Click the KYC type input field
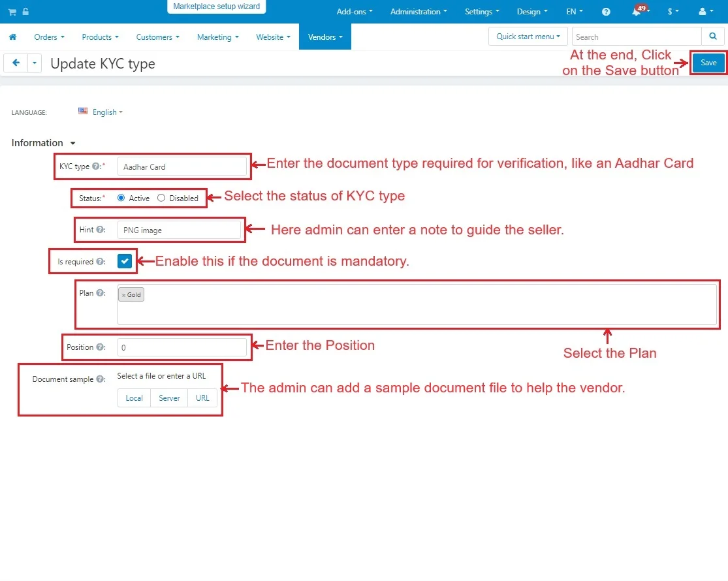 click(182, 166)
